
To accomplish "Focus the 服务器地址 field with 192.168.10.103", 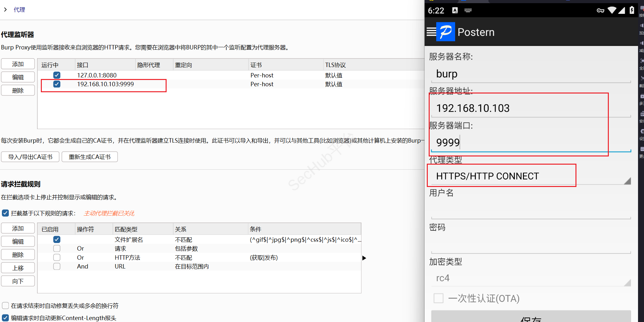I will pyautogui.click(x=531, y=108).
